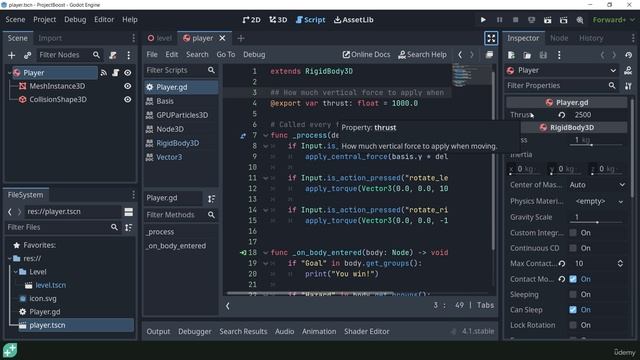The width and height of the screenshot is (640, 360).
Task: Hide the CollisionShape3D node
Action: point(128,100)
